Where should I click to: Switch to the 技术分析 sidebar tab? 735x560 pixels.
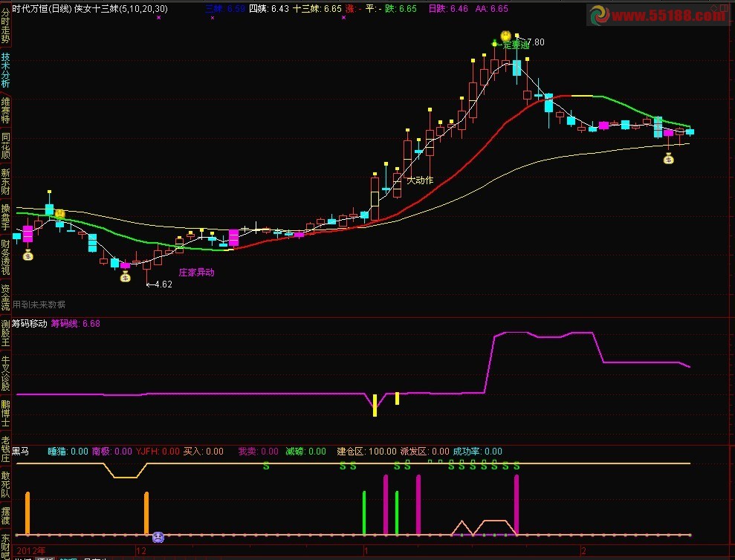pos(5,71)
